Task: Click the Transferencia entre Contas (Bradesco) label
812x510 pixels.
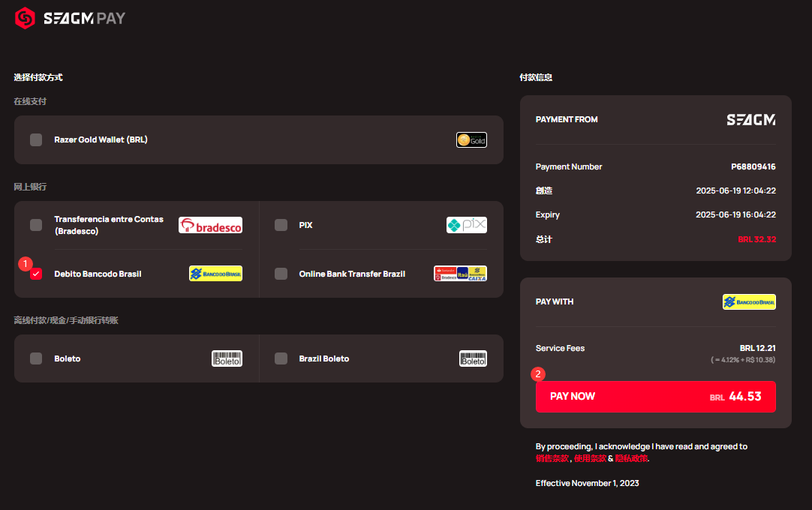Action: click(x=109, y=225)
